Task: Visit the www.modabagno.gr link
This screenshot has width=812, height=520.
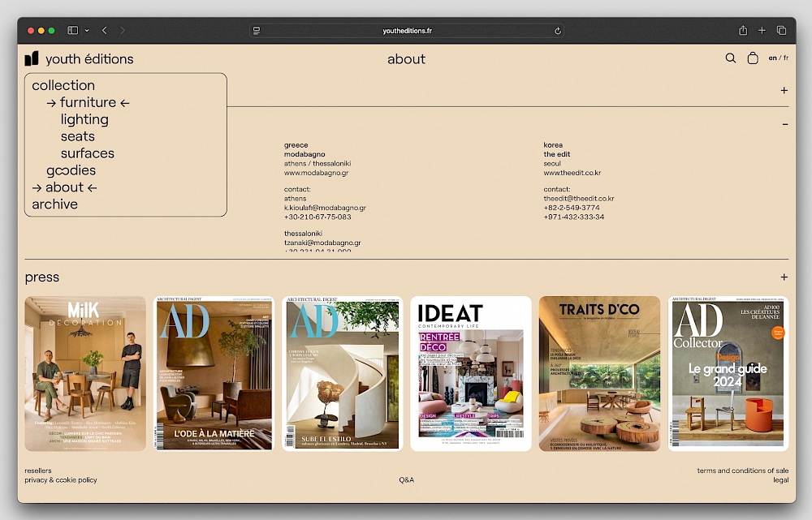Action: click(316, 173)
